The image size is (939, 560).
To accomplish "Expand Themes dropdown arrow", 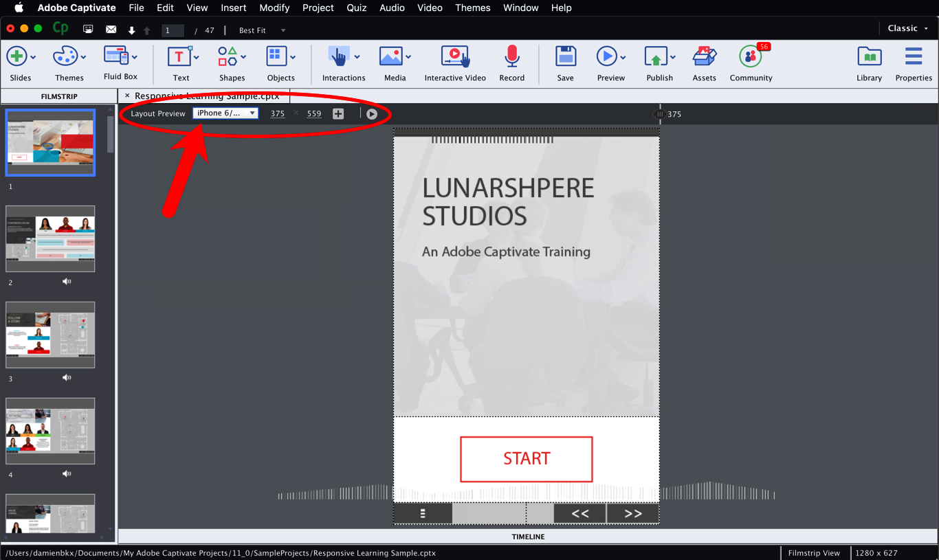I will [83, 58].
